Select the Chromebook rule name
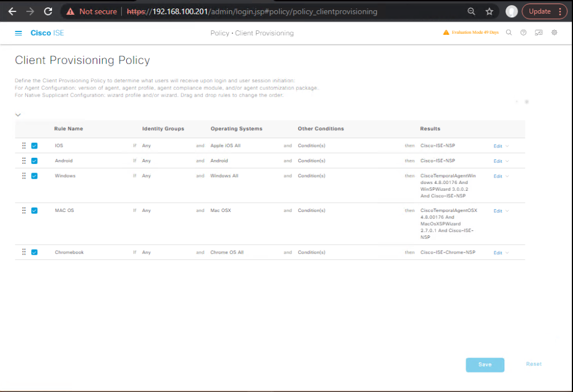This screenshot has width=573, height=392. point(69,252)
